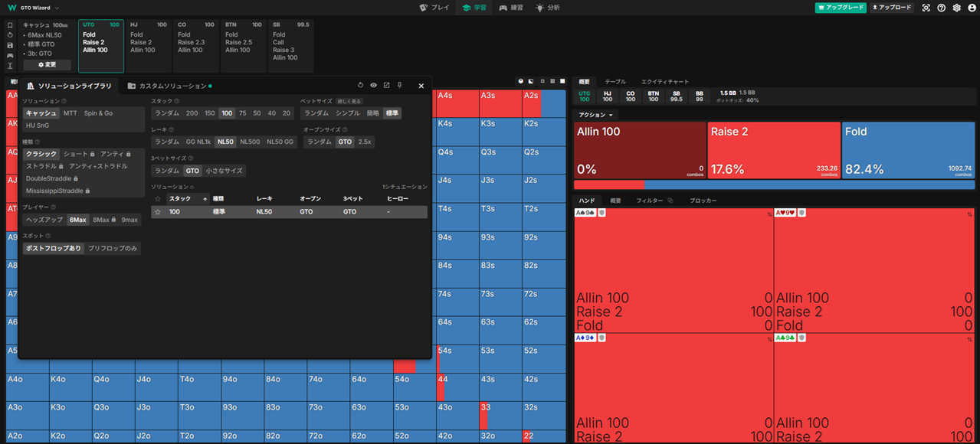Choose 9max player option

(x=129, y=220)
